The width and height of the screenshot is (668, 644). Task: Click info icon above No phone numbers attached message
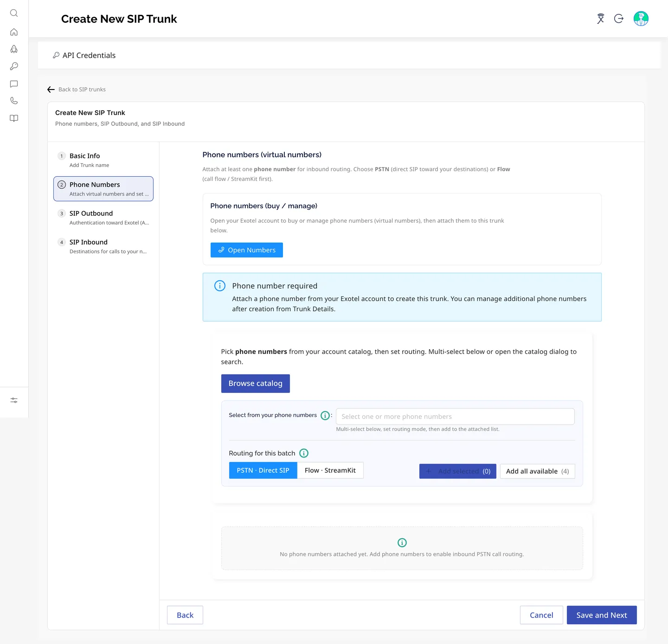(402, 543)
